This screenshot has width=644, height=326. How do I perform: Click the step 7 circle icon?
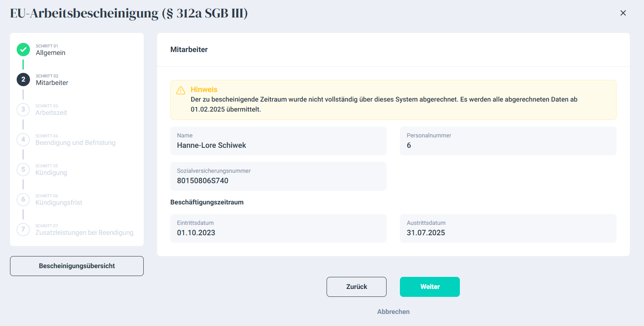click(x=23, y=229)
